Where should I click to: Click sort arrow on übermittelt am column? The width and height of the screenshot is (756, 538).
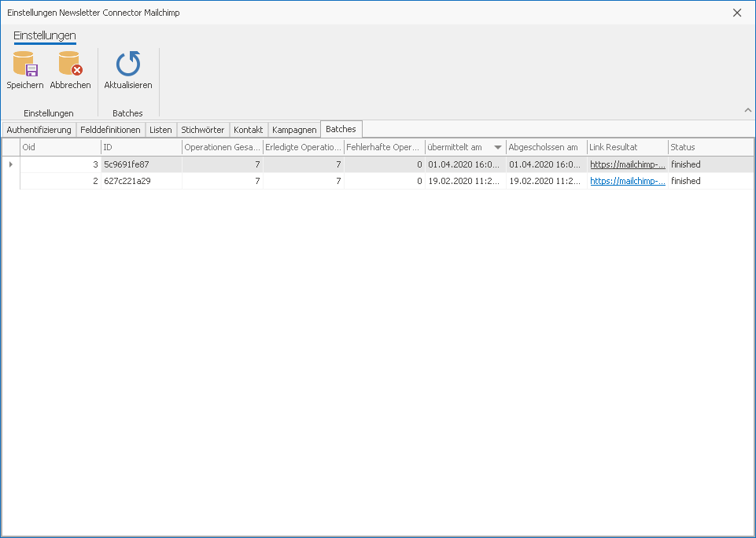(497, 148)
